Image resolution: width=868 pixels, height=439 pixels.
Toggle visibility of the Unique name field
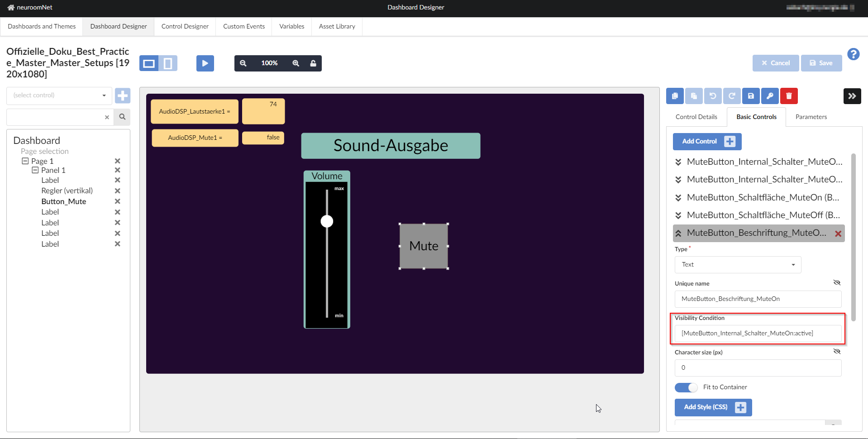[837, 282]
